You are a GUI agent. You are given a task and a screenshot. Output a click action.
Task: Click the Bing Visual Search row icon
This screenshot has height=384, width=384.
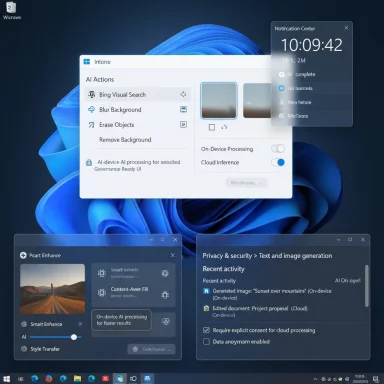pos(91,95)
